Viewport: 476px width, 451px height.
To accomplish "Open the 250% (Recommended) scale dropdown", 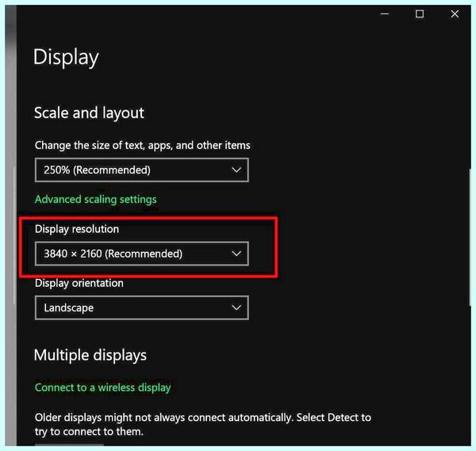I will [x=142, y=170].
